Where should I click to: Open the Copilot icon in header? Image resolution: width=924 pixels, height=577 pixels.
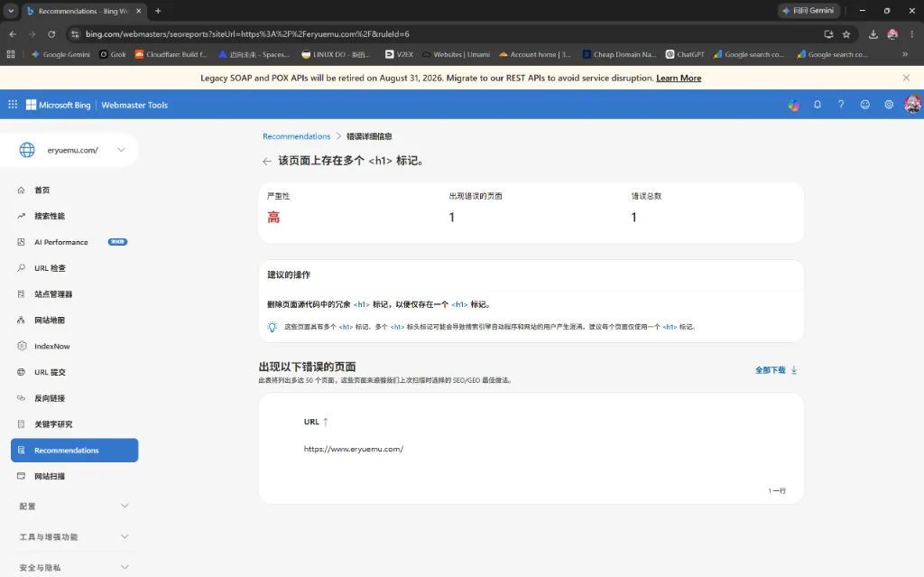point(794,105)
